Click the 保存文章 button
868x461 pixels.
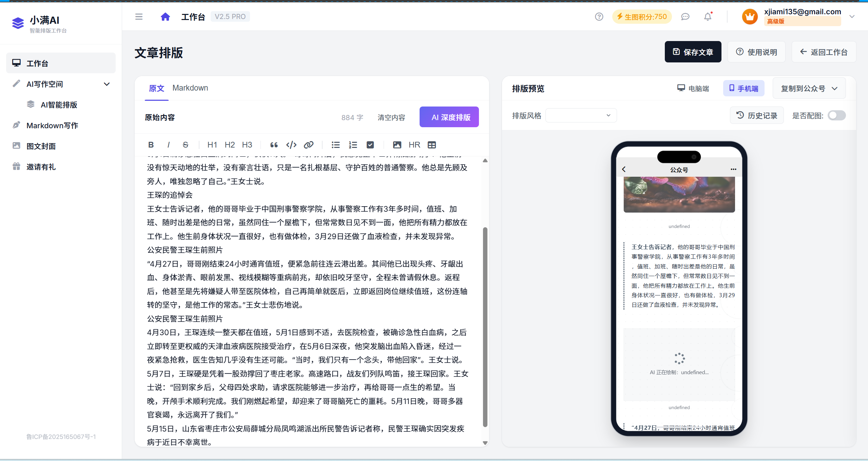point(693,52)
